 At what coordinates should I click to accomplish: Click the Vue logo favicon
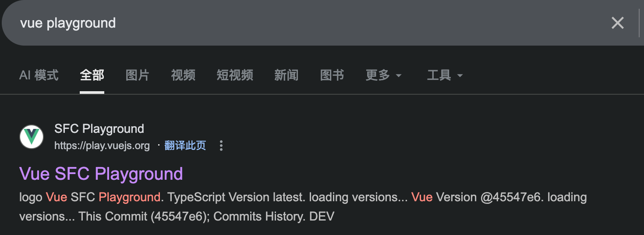(32, 137)
